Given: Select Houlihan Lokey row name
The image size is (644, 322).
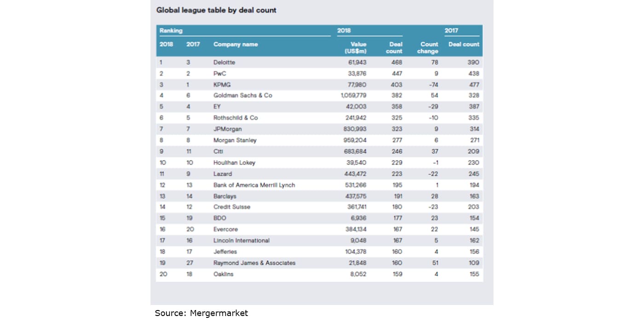Looking at the screenshot, I should tap(234, 163).
